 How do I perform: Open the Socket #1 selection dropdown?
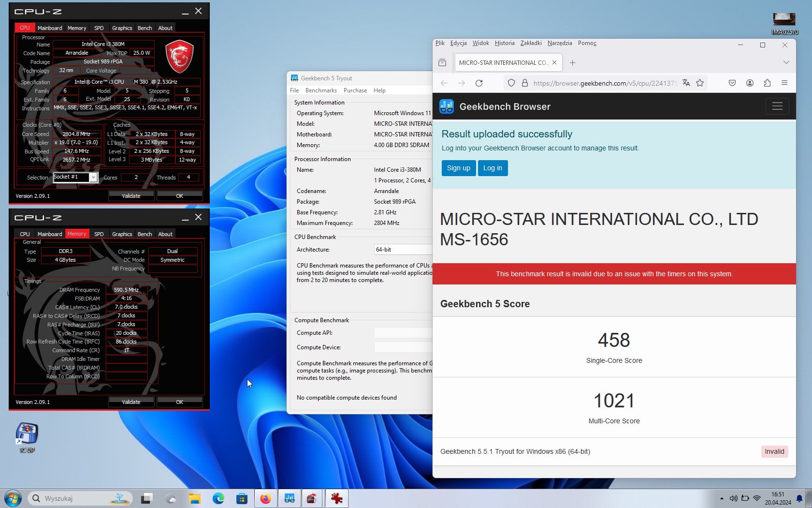coord(75,177)
